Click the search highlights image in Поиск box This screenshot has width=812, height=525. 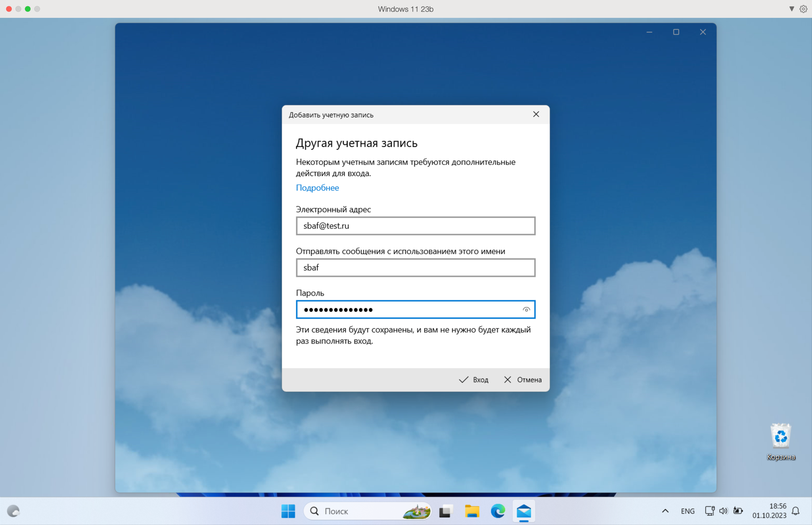pyautogui.click(x=416, y=511)
